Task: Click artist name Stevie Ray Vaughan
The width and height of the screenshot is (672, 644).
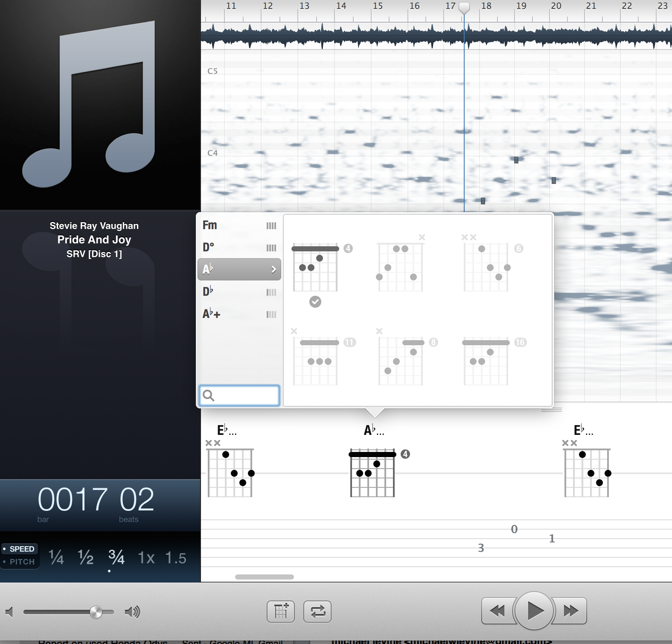Action: (x=94, y=226)
